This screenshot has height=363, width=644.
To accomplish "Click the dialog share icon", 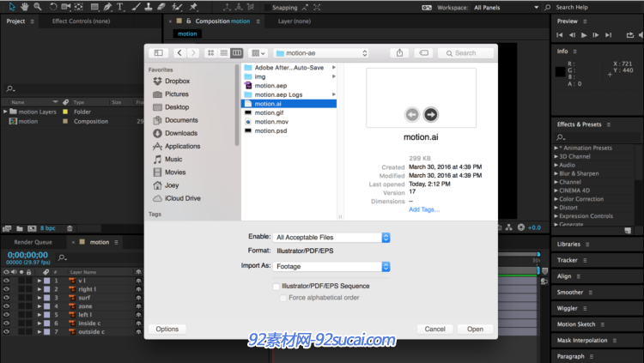I will tap(399, 53).
